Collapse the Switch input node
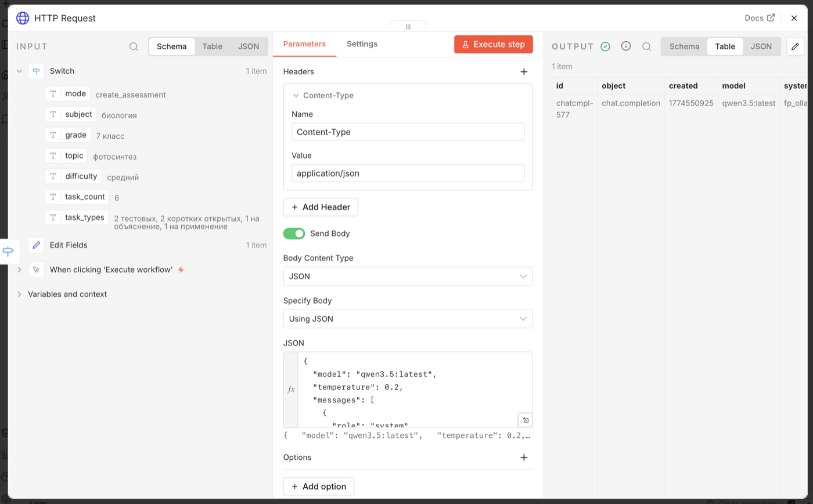 19,71
